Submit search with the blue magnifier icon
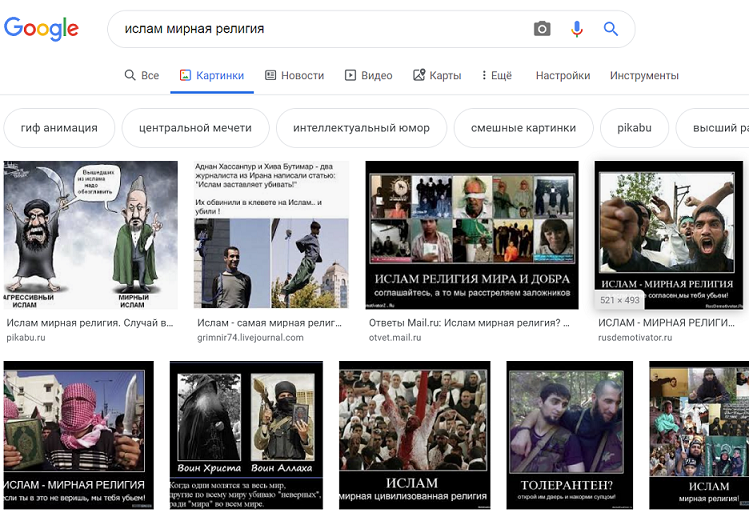Screen dimensions: 749x513 coord(610,29)
